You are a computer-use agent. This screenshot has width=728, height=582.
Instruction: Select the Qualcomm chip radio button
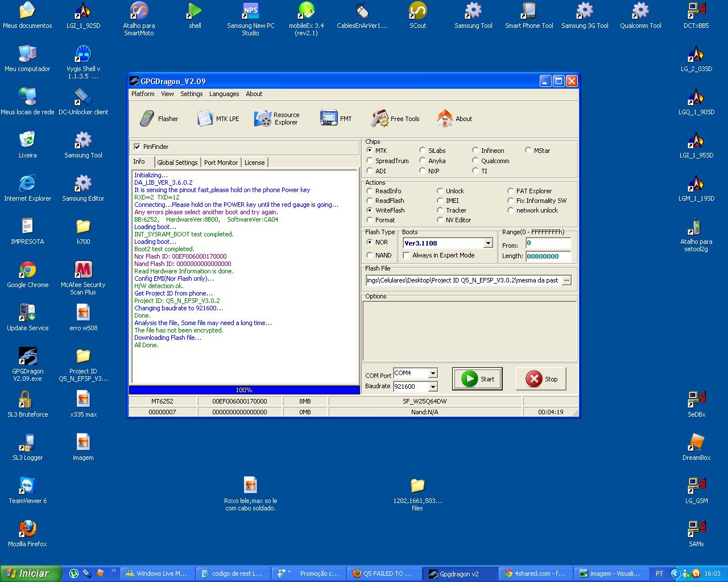[475, 161]
